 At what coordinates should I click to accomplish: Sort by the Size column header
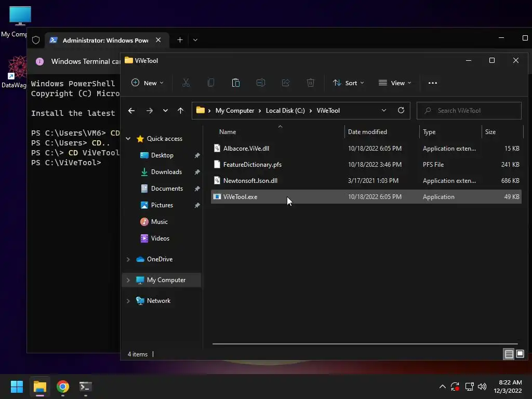(502, 132)
